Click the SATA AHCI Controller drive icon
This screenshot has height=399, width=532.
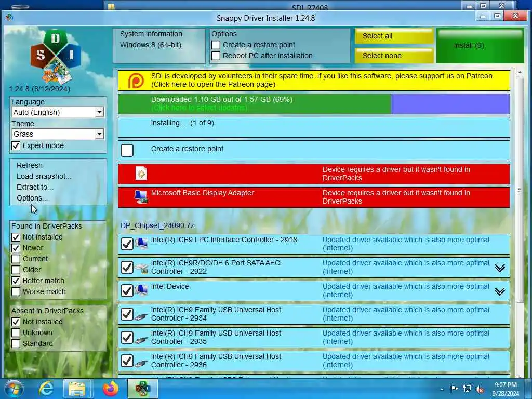coord(141,268)
